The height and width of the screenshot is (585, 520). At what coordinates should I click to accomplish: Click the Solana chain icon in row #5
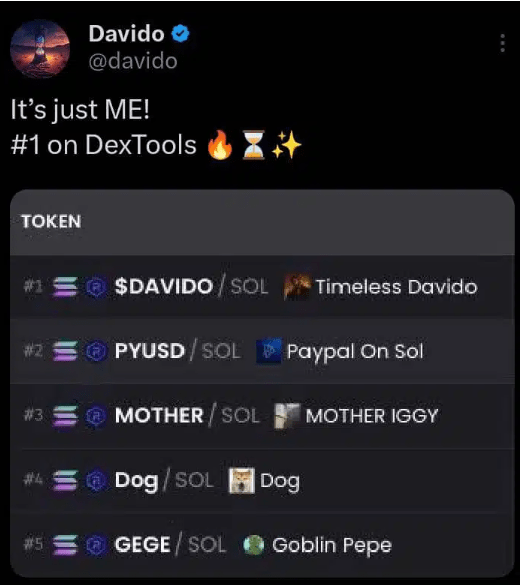point(65,545)
